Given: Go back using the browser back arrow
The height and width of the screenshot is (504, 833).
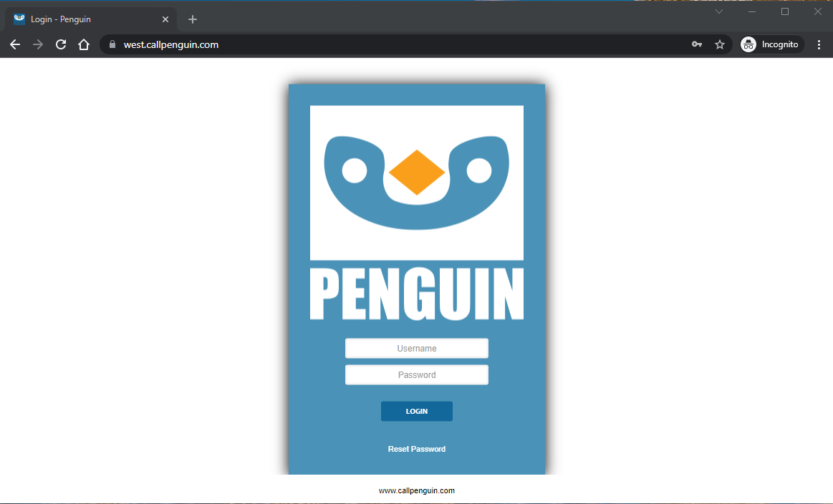Looking at the screenshot, I should pos(15,44).
